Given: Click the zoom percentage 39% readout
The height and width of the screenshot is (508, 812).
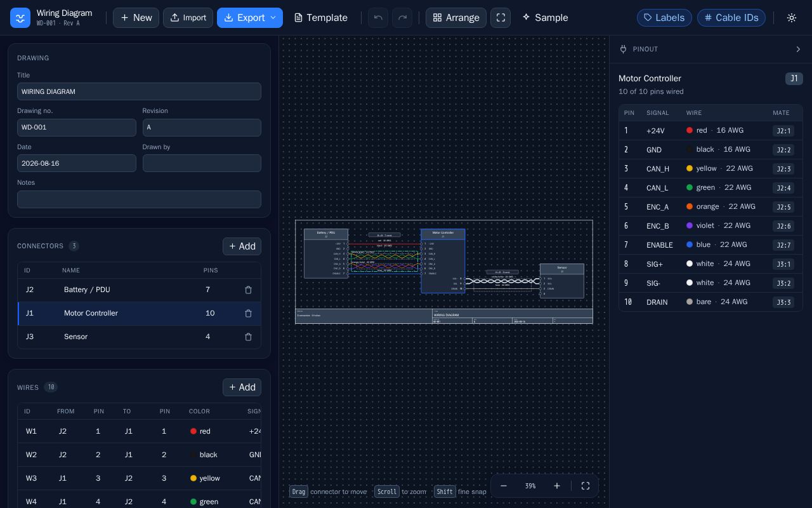Looking at the screenshot, I should (530, 486).
